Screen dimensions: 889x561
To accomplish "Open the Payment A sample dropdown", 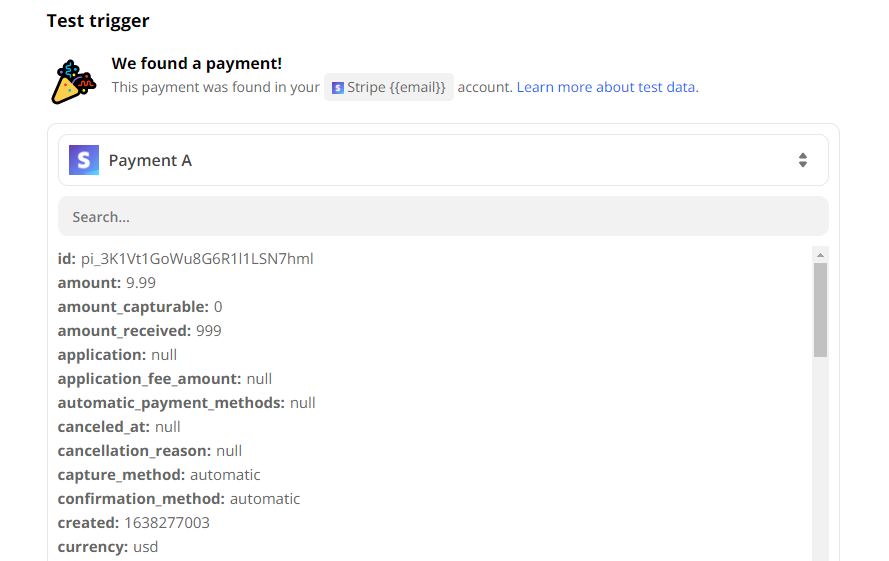I will [x=443, y=160].
